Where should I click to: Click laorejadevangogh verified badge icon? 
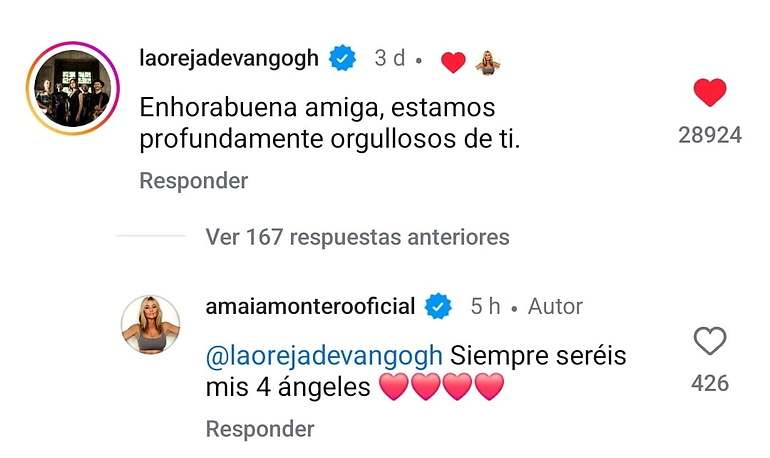342,58
